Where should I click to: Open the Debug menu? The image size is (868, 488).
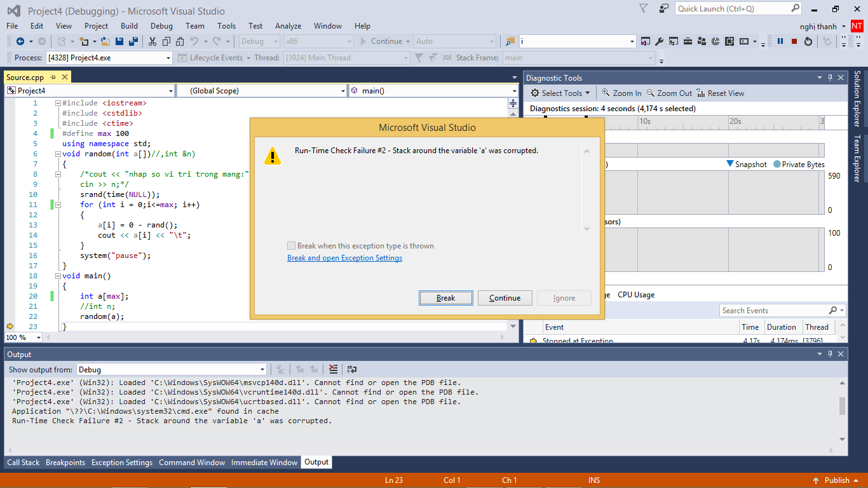click(x=161, y=26)
